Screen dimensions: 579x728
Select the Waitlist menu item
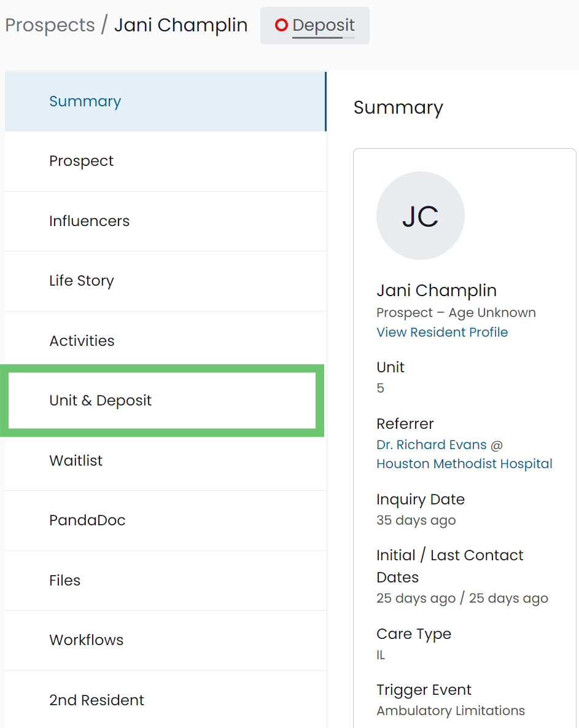(x=166, y=461)
